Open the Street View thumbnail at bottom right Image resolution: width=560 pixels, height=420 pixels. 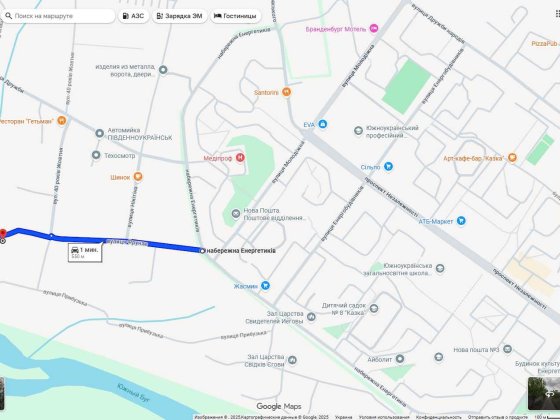point(544,393)
